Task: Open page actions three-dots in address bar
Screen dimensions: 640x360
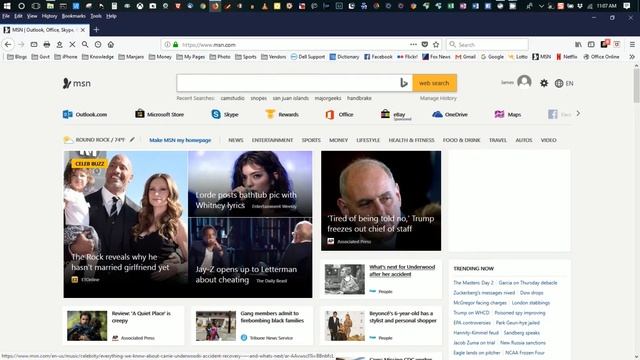Action: (x=413, y=44)
